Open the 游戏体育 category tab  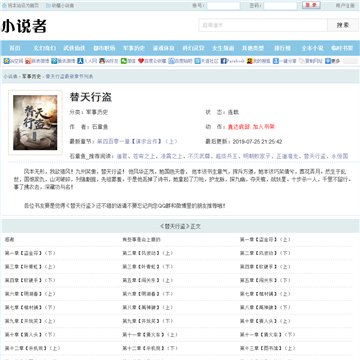[163, 48]
